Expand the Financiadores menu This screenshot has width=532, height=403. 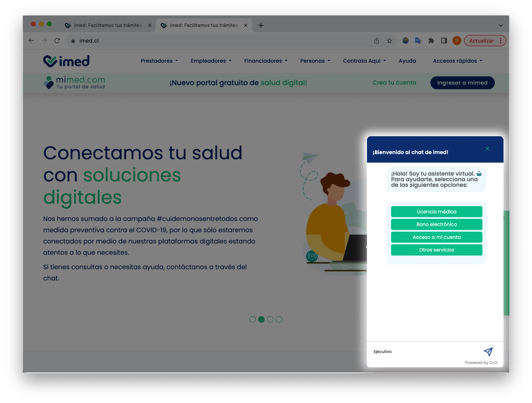(x=266, y=61)
